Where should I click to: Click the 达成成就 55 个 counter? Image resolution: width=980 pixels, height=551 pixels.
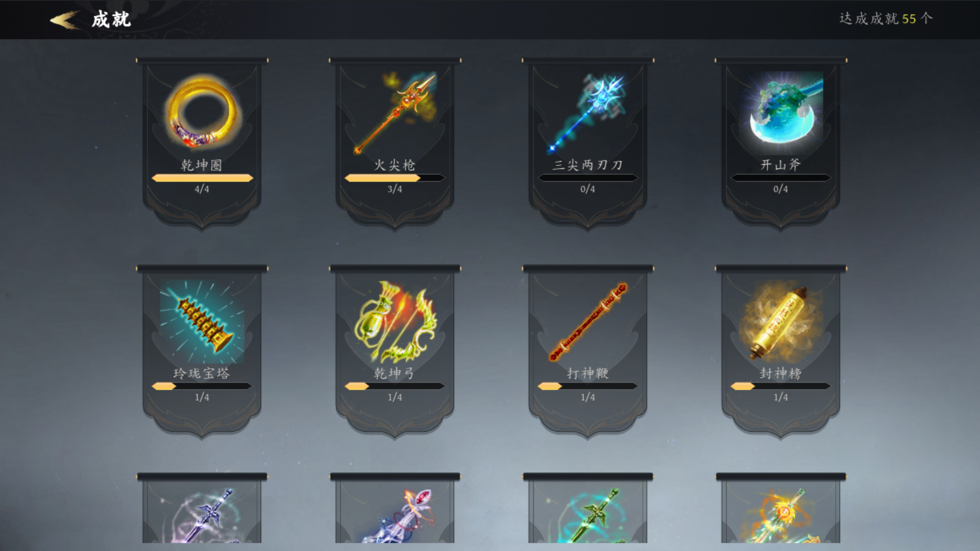click(886, 19)
